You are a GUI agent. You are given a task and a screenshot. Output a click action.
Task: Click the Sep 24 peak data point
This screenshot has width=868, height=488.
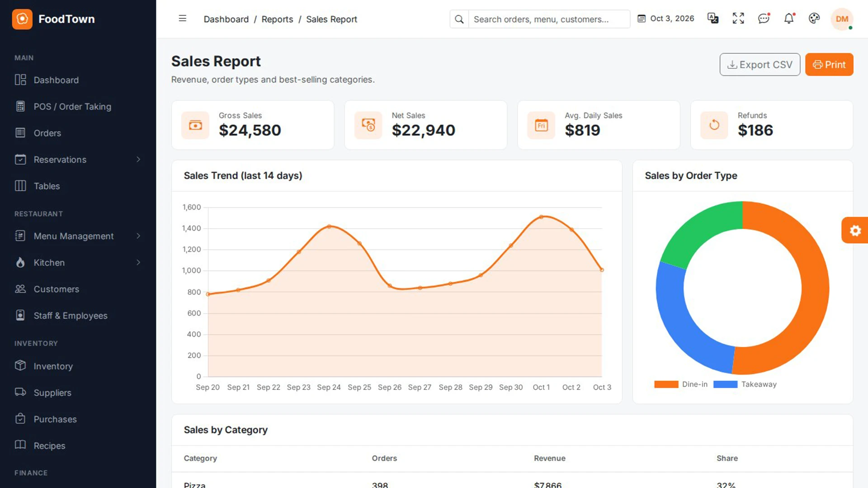329,226
